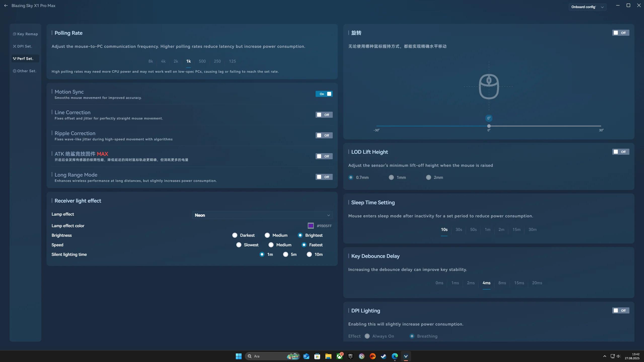Enable the Long Range Mode toggle
Image resolution: width=644 pixels, height=362 pixels.
pos(324,177)
